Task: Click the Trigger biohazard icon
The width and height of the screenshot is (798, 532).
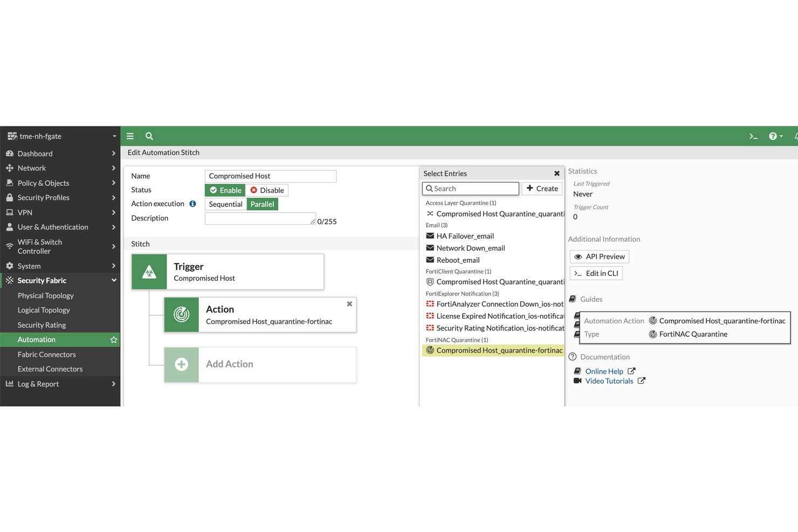Action: (x=149, y=272)
